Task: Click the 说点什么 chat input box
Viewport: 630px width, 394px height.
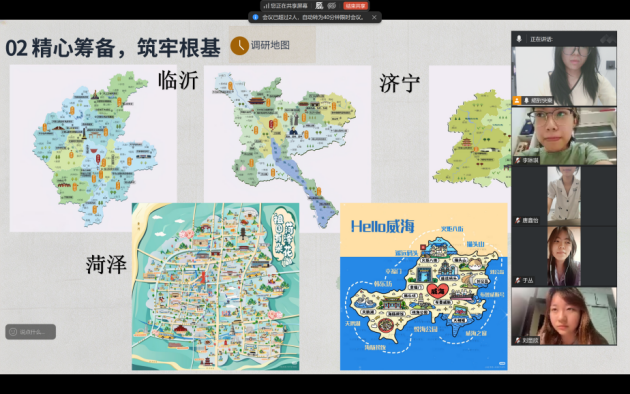Action: point(31,332)
